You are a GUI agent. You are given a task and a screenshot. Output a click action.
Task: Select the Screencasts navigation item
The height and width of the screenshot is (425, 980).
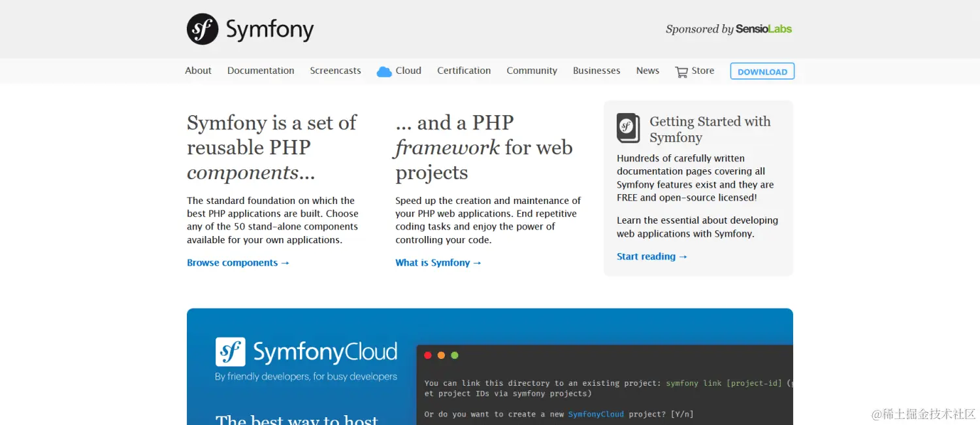coord(335,70)
